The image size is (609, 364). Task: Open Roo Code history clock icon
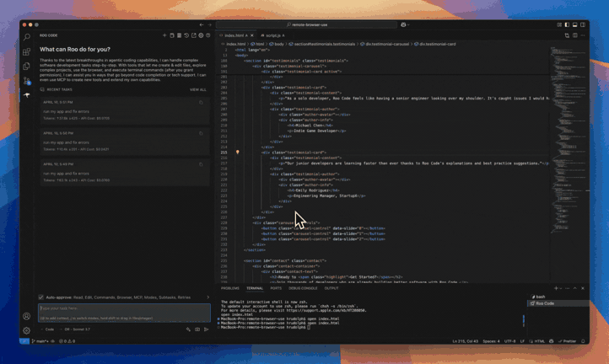186,35
